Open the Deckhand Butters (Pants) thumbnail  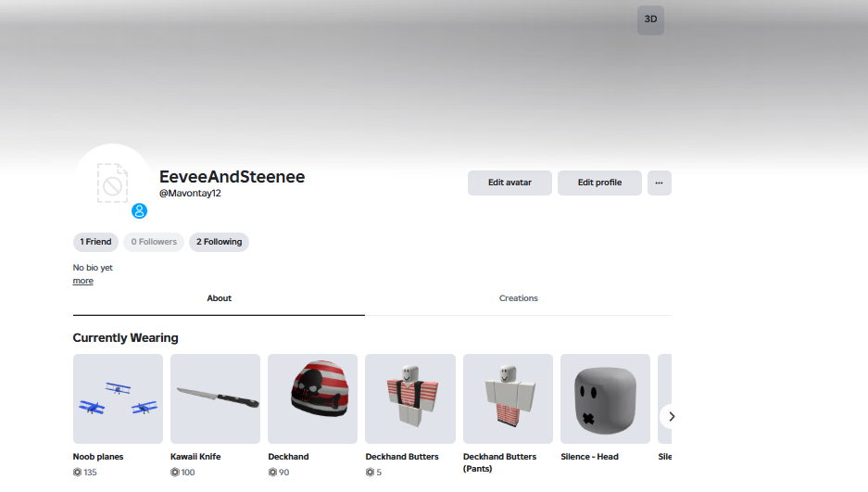pyautogui.click(x=509, y=399)
